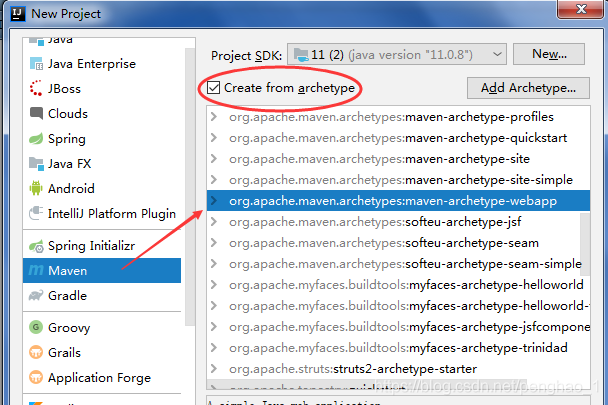This screenshot has height=405, width=608.
Task: Open the Project SDK dropdown
Action: tap(397, 54)
